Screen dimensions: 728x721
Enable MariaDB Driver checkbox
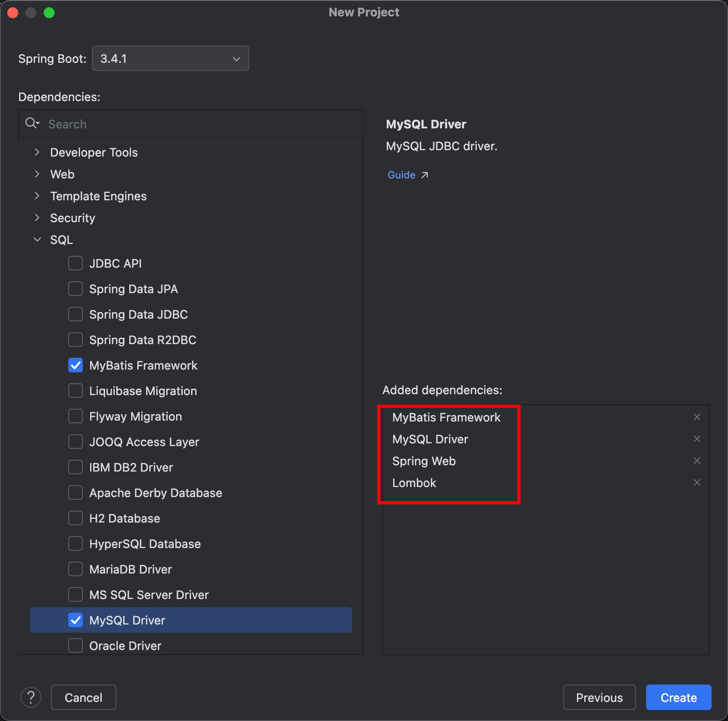tap(76, 569)
